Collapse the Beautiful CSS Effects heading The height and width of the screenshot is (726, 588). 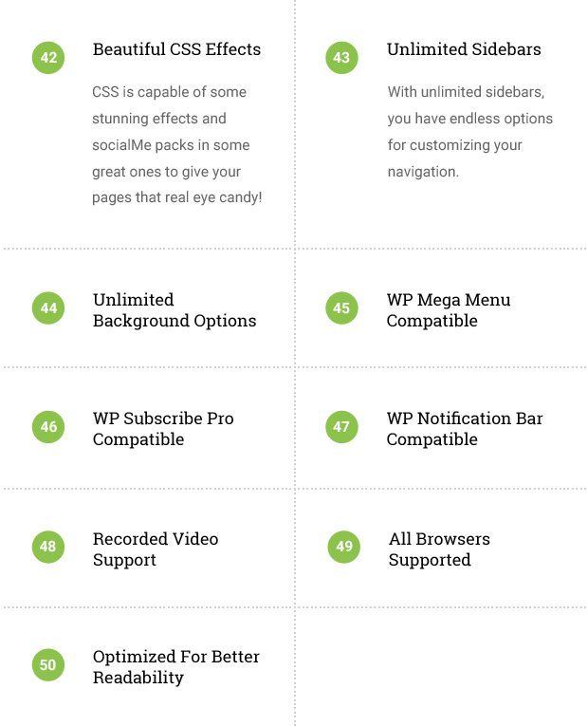click(176, 49)
